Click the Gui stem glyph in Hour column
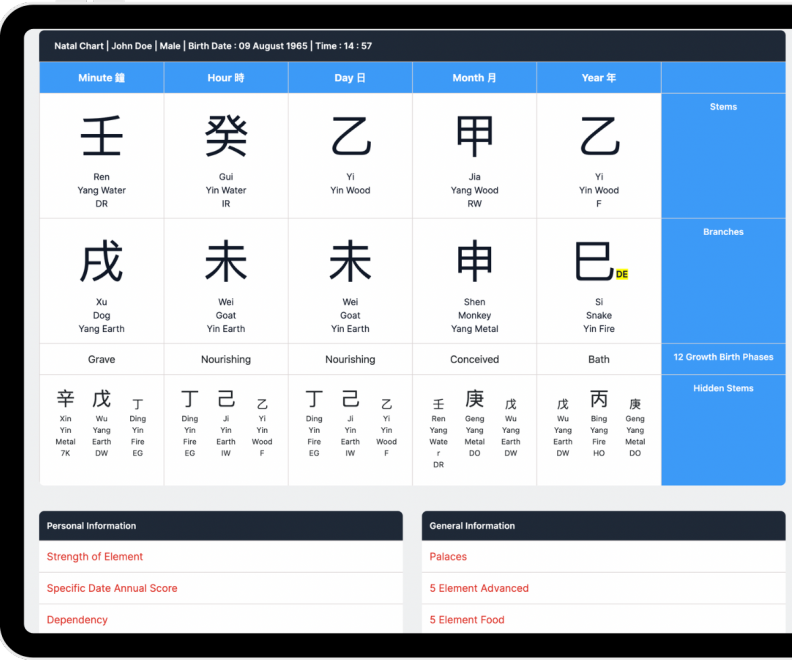 tap(226, 137)
